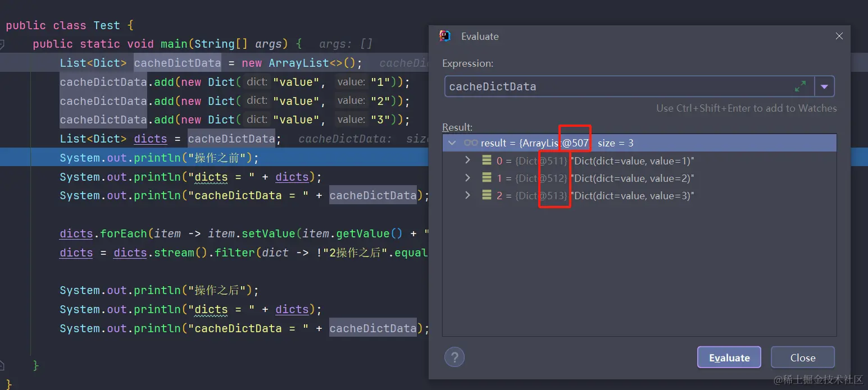Click the field icon on row 1
The image size is (868, 390).
pyautogui.click(x=487, y=178)
